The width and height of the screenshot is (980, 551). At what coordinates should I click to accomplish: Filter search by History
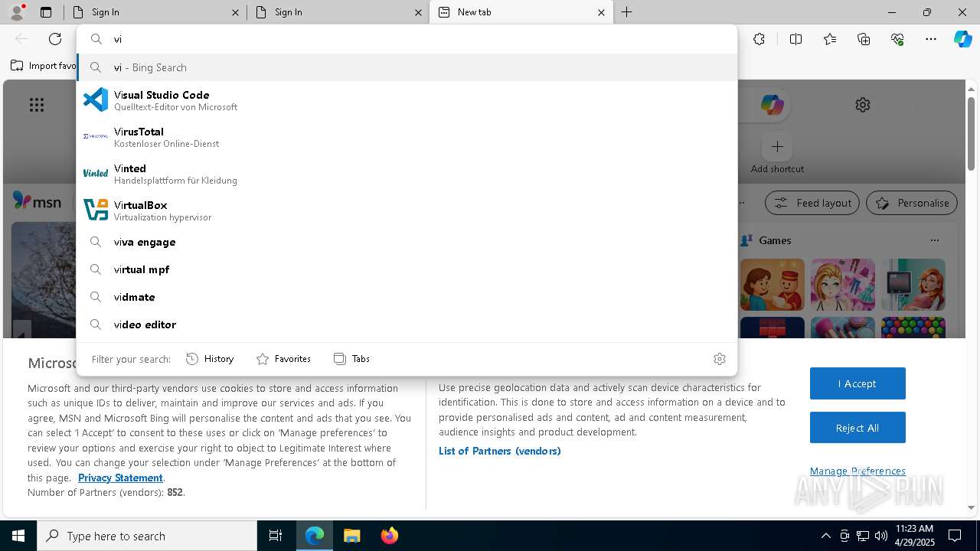(210, 358)
